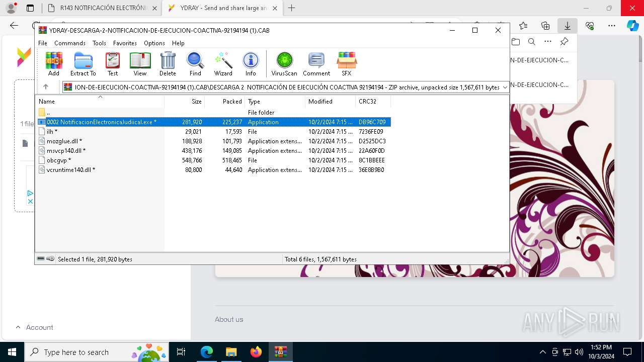Open the volume control in tray

(x=579, y=352)
